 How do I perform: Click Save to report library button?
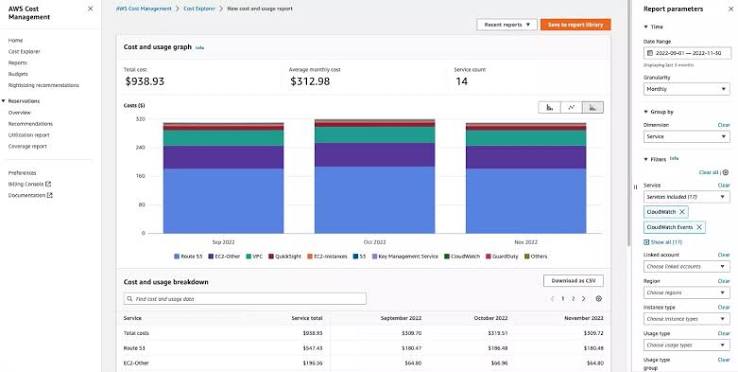click(x=576, y=24)
